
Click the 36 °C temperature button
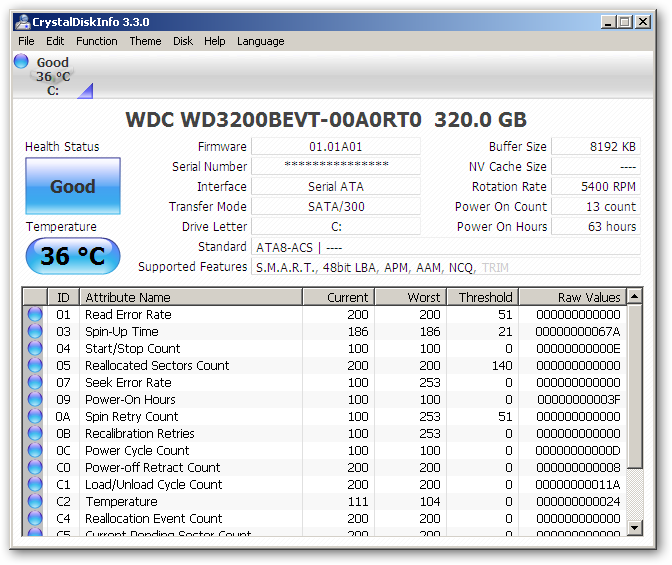click(73, 256)
